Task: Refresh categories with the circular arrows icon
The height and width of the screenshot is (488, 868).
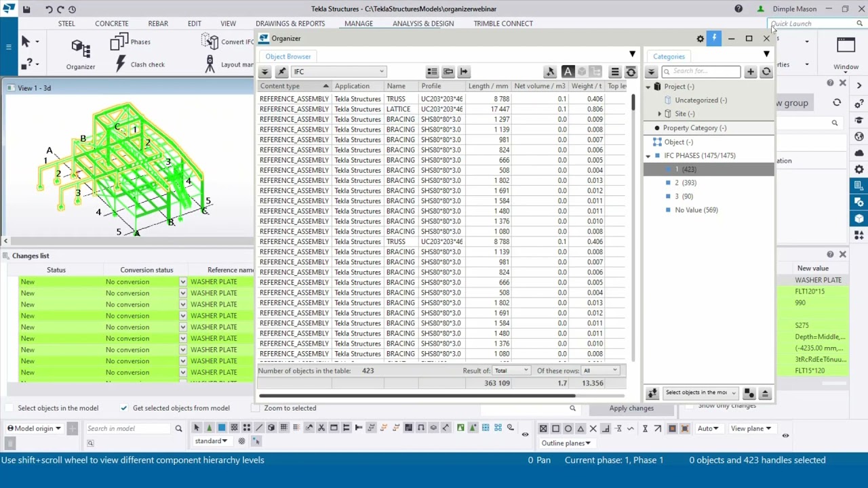Action: [x=766, y=72]
